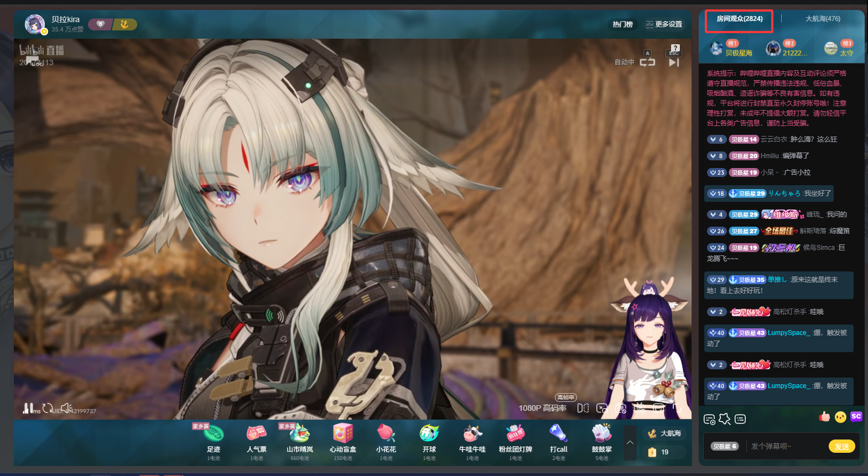Click the 发送 send button

(x=842, y=446)
